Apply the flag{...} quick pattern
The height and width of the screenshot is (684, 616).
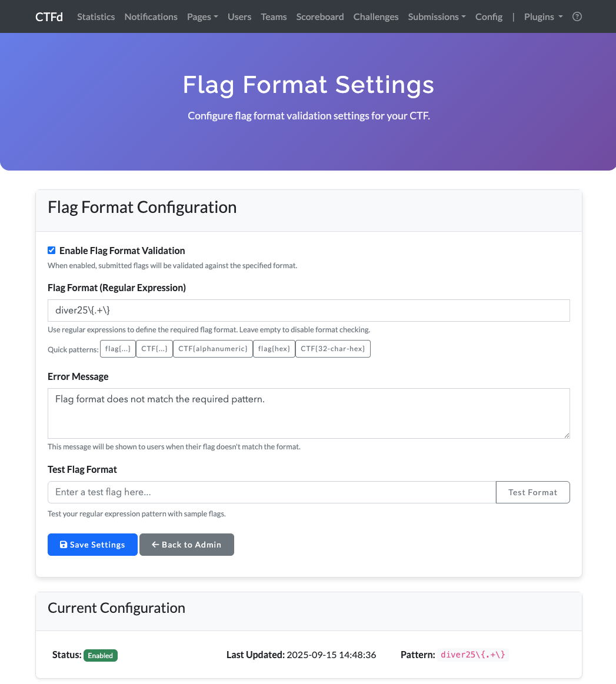(x=118, y=349)
